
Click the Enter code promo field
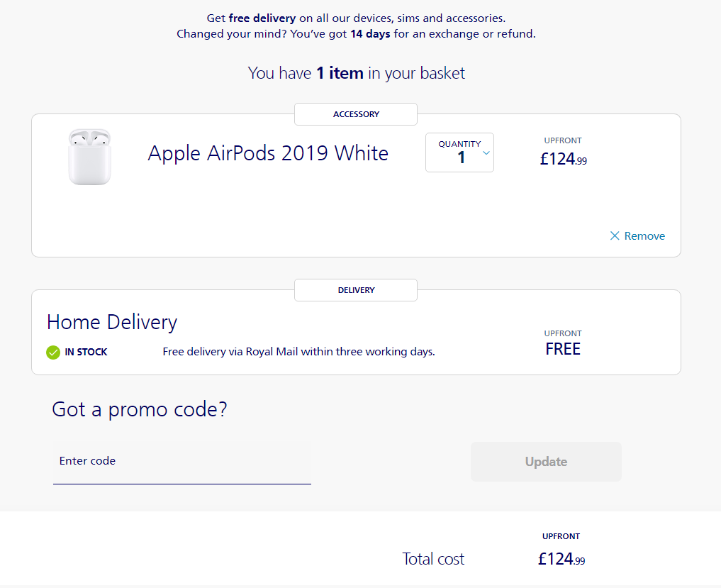coord(182,462)
